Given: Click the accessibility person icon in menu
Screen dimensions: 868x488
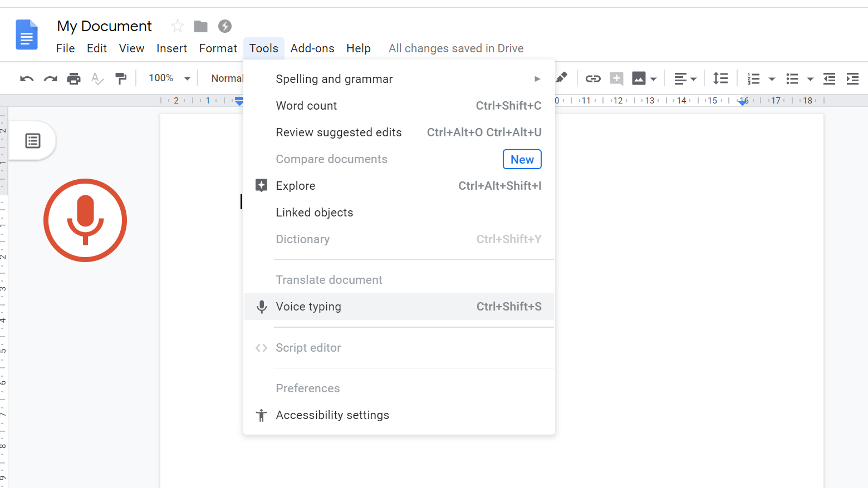Looking at the screenshot, I should (x=261, y=415).
